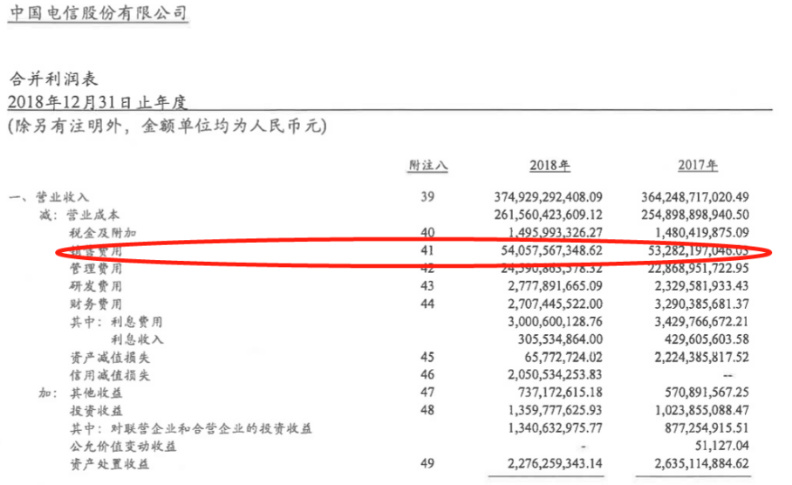Viewport: 792px width, 485px height.
Task: Select the value 3,290,385,681.37
Action: pyautogui.click(x=702, y=304)
